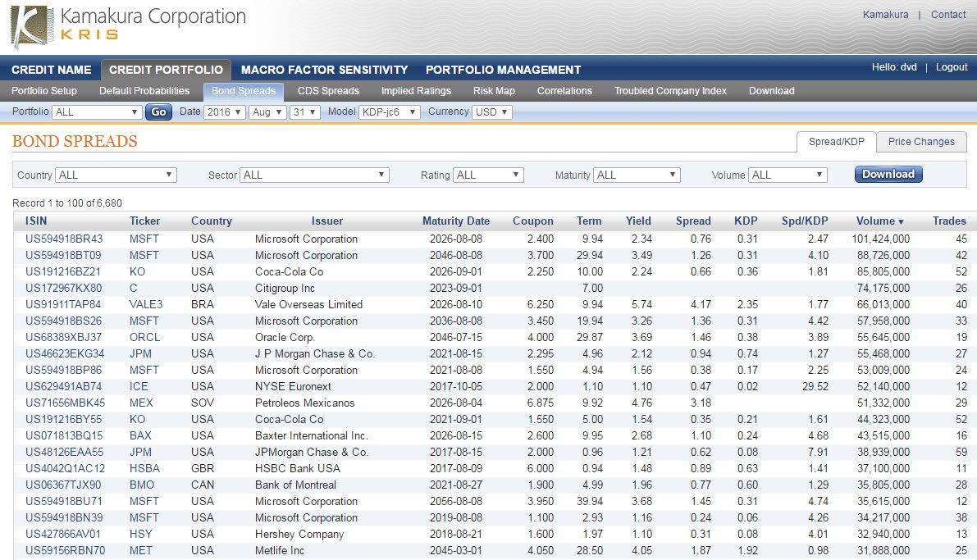The width and height of the screenshot is (977, 560).
Task: Open ISIN US46623EKG34 link
Action: pyautogui.click(x=65, y=354)
